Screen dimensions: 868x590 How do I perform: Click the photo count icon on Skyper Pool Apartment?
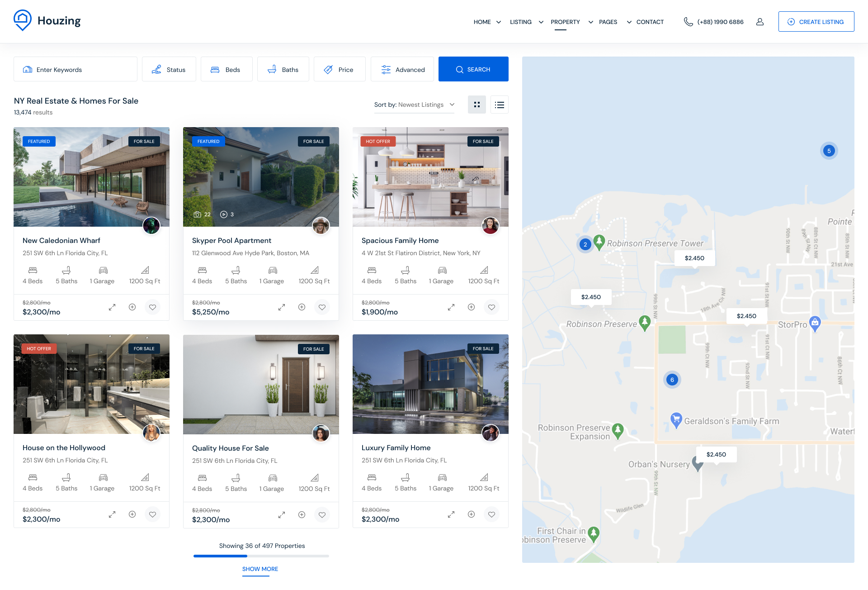pyautogui.click(x=198, y=214)
